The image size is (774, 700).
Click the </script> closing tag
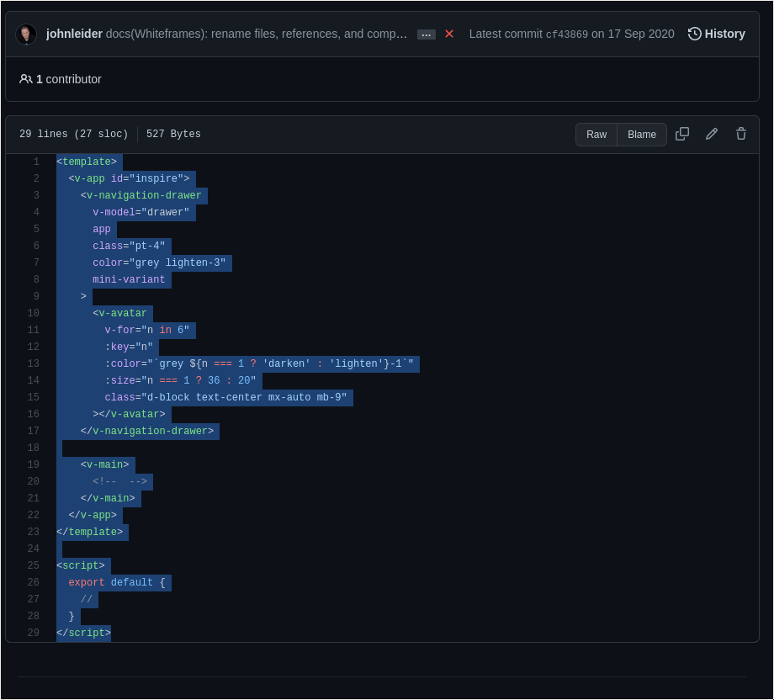click(x=83, y=632)
